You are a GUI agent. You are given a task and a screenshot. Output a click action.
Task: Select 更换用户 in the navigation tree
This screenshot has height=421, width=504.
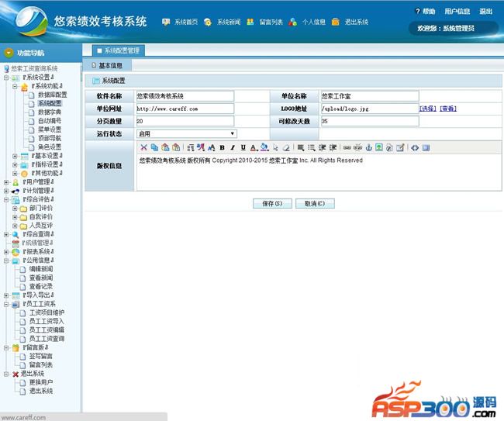click(41, 382)
